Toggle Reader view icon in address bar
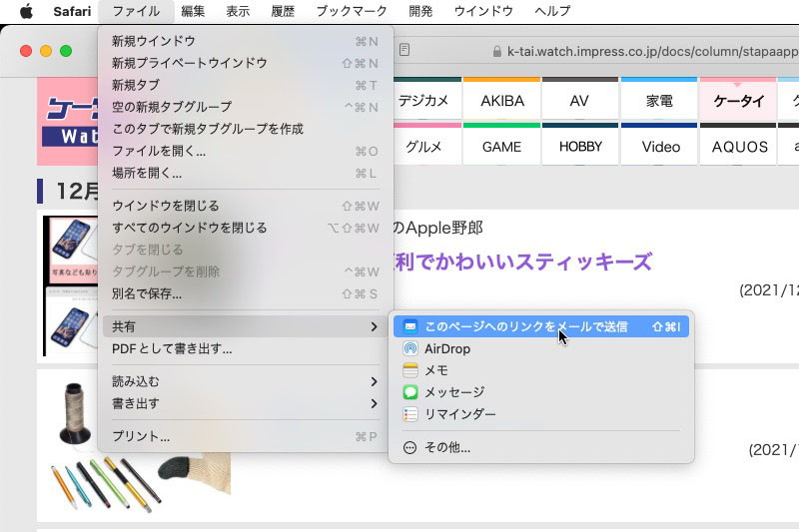The image size is (799, 532). (x=404, y=50)
